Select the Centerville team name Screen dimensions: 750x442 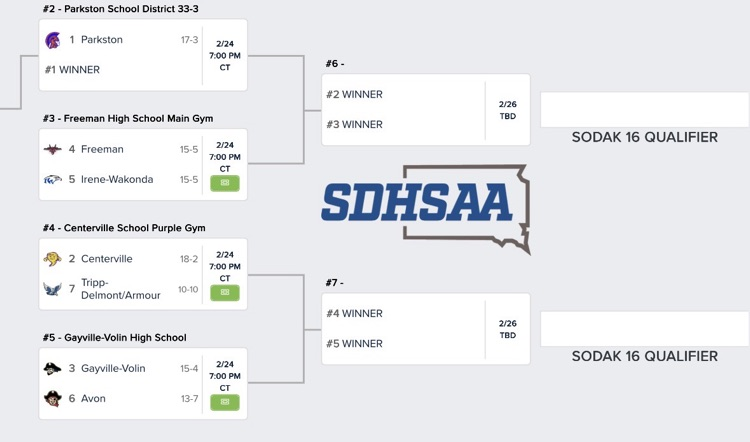(106, 259)
